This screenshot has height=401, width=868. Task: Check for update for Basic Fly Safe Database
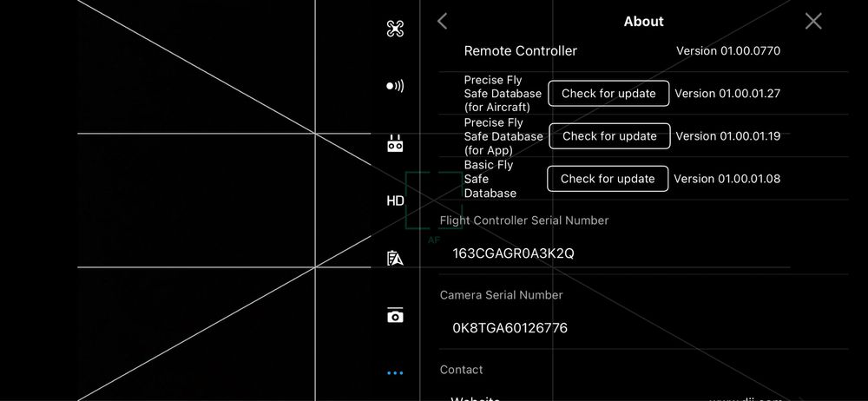[x=608, y=179]
